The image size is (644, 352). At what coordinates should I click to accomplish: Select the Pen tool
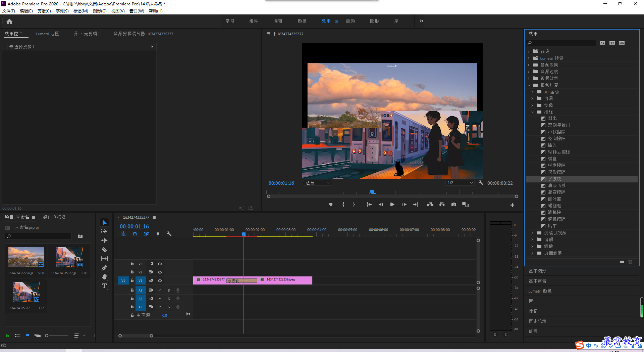tap(104, 268)
